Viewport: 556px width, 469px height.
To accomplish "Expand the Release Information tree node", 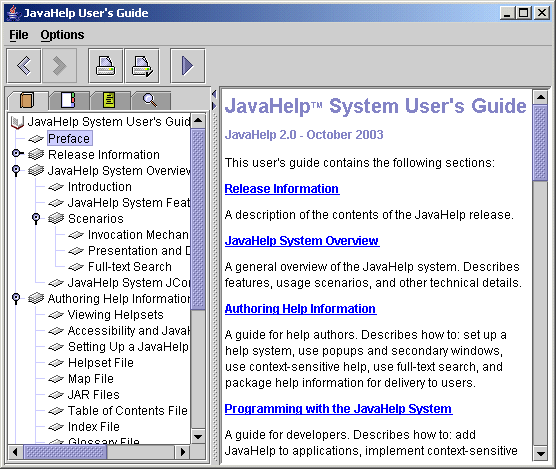I will click(17, 153).
